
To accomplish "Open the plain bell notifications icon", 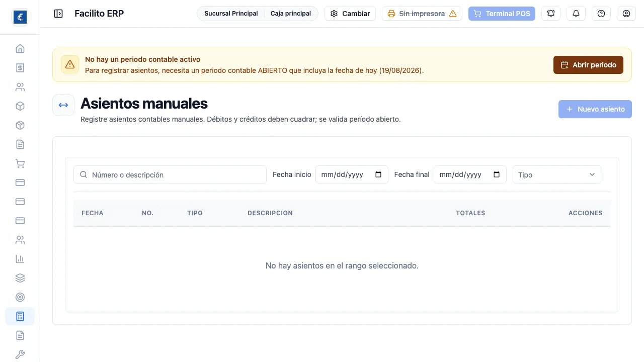I will (x=576, y=14).
